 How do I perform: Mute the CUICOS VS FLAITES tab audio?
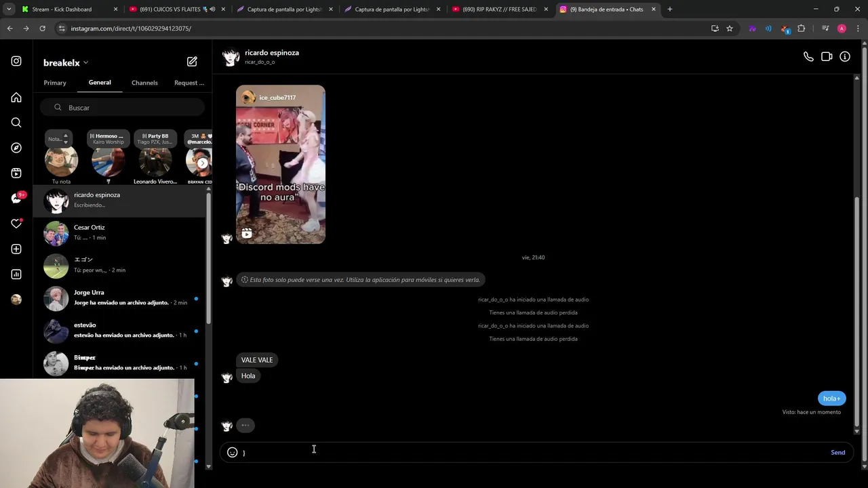coord(213,9)
